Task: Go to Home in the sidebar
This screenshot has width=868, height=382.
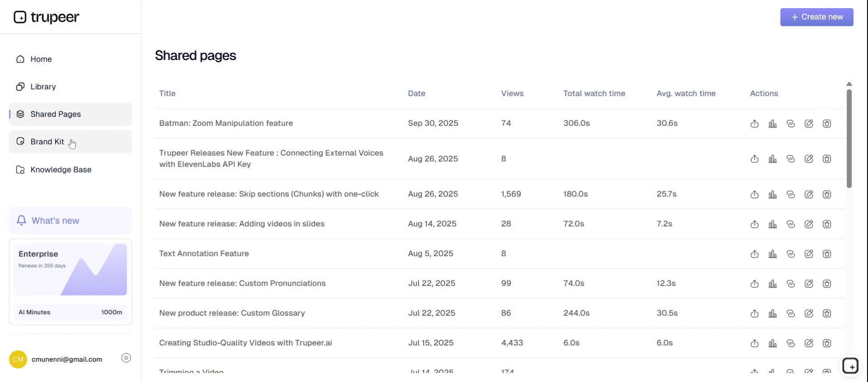Action: [x=71, y=59]
